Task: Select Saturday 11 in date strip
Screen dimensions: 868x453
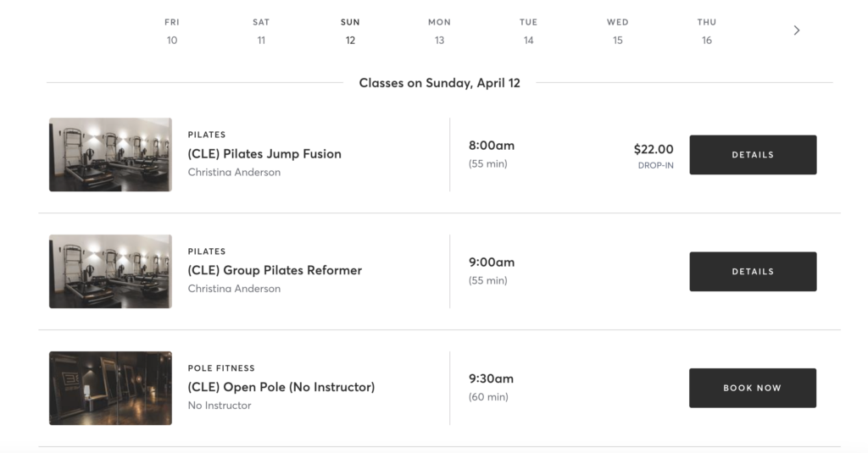Action: (x=261, y=31)
